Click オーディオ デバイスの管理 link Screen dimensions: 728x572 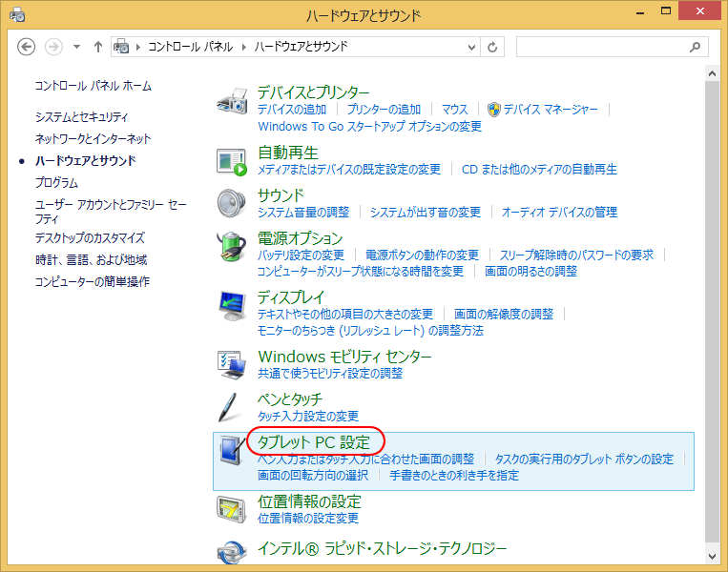(x=559, y=213)
